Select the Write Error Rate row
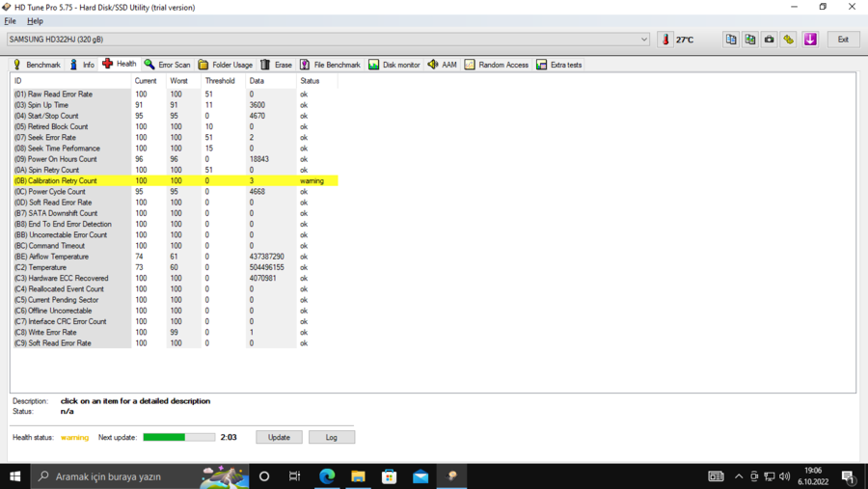Screen dimensions: 868x489 click(175, 333)
